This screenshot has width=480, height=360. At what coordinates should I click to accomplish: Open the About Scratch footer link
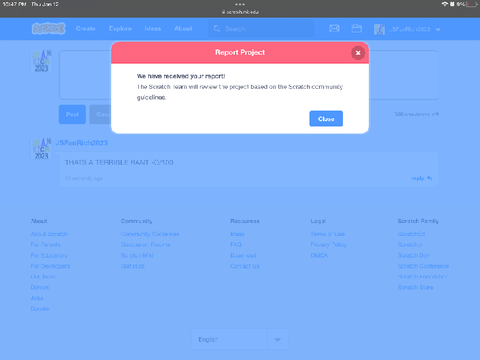[49, 234]
